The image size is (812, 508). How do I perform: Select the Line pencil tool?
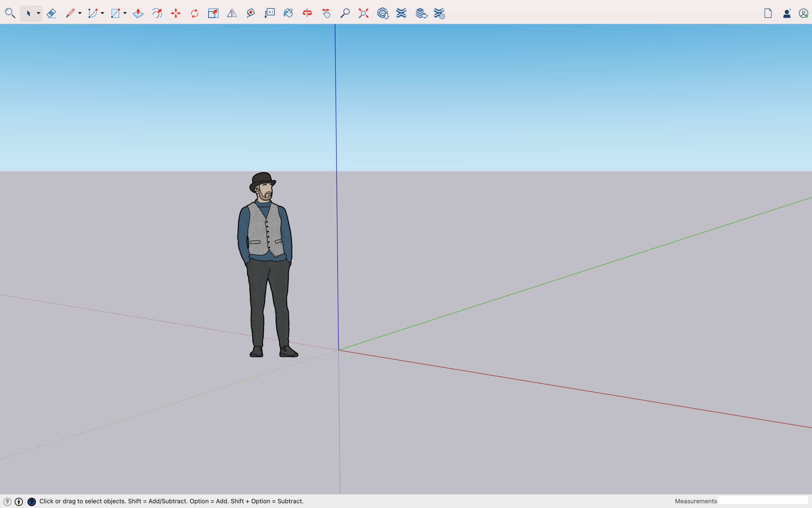pyautogui.click(x=70, y=13)
